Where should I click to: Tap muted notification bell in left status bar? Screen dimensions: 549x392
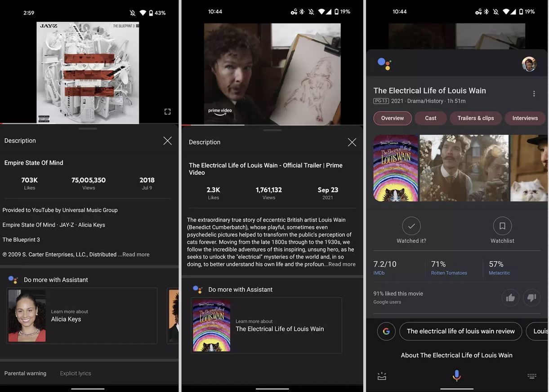point(133,13)
